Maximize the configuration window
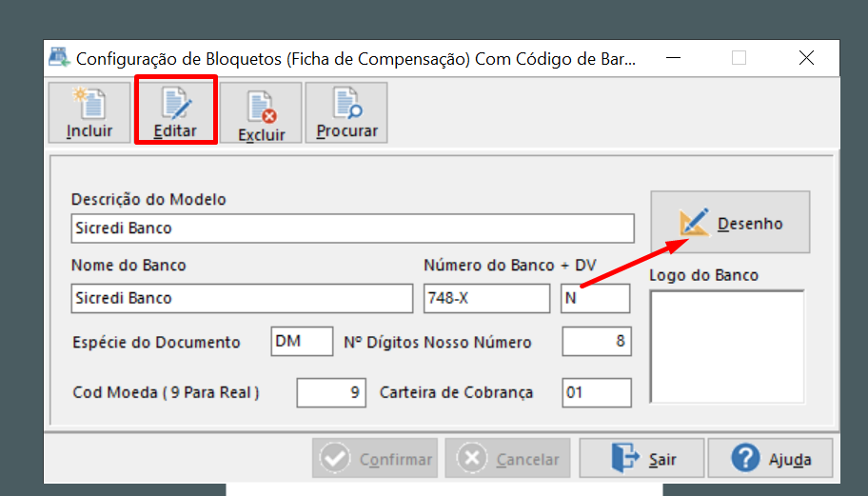Screen dimensions: 868x496 tap(739, 57)
